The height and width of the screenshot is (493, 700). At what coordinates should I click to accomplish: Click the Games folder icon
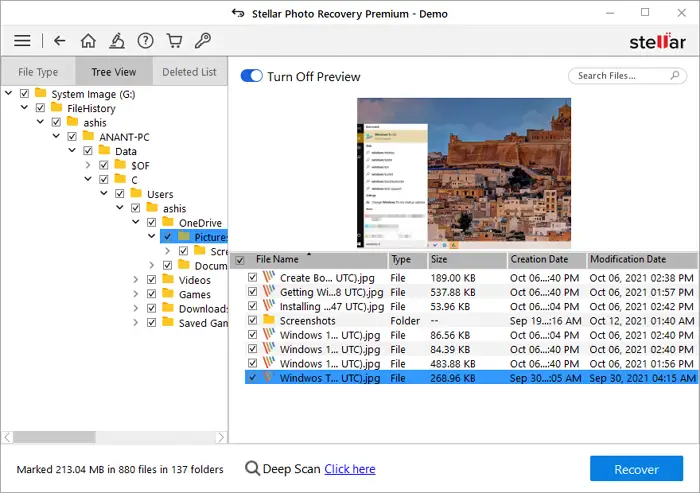click(168, 293)
